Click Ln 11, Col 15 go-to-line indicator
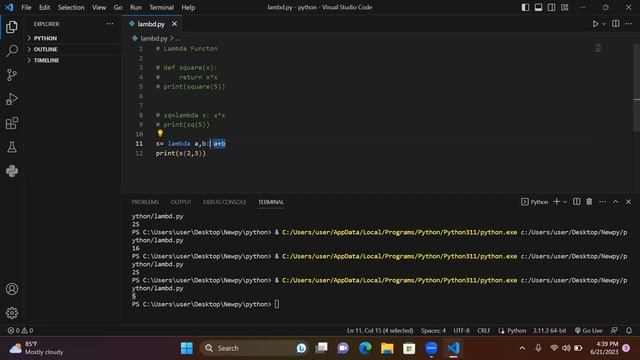 (380, 331)
